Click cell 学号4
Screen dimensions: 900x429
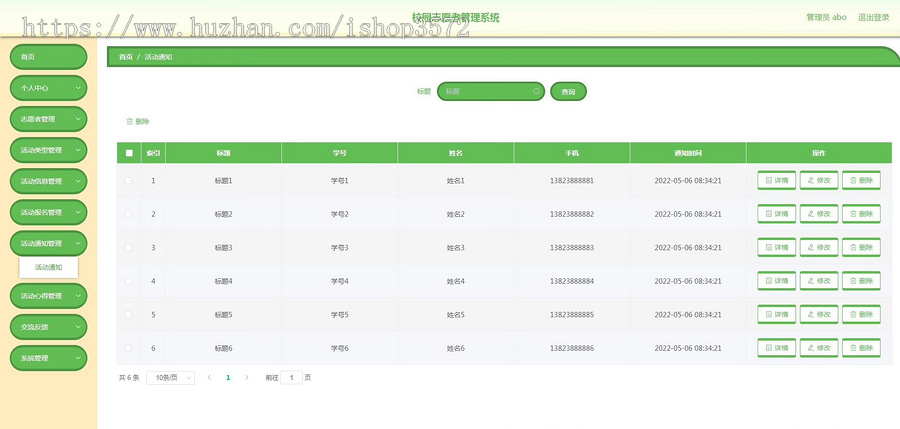[339, 281]
